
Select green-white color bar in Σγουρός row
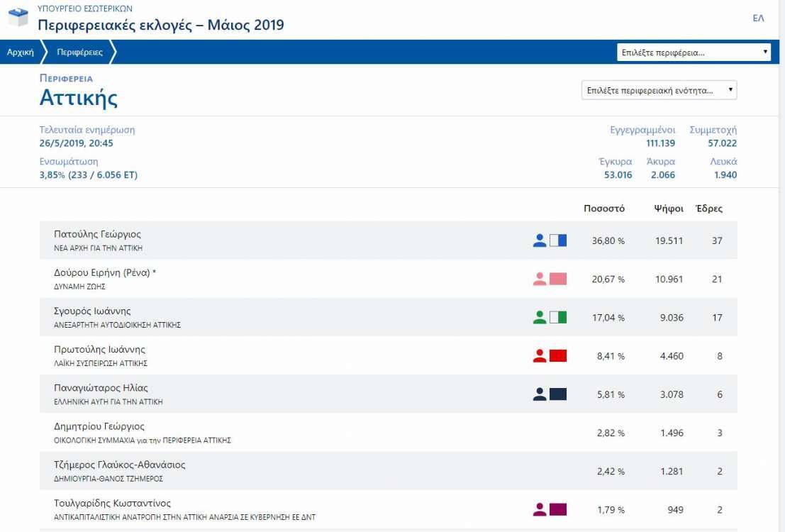(x=558, y=317)
